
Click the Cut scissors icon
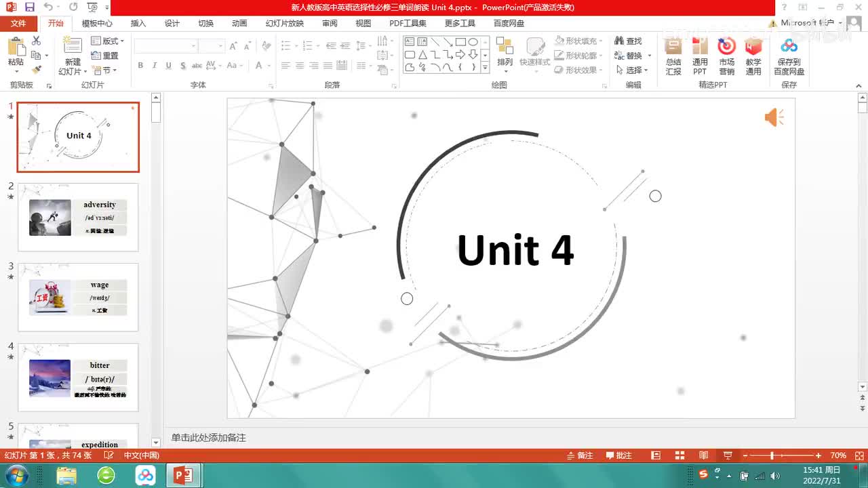[x=36, y=42]
